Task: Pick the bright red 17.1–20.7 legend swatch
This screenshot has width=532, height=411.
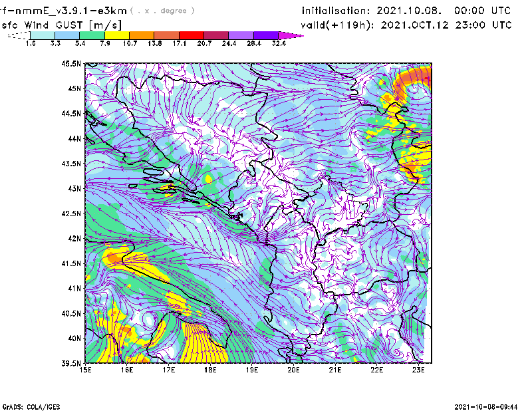Action: point(192,35)
